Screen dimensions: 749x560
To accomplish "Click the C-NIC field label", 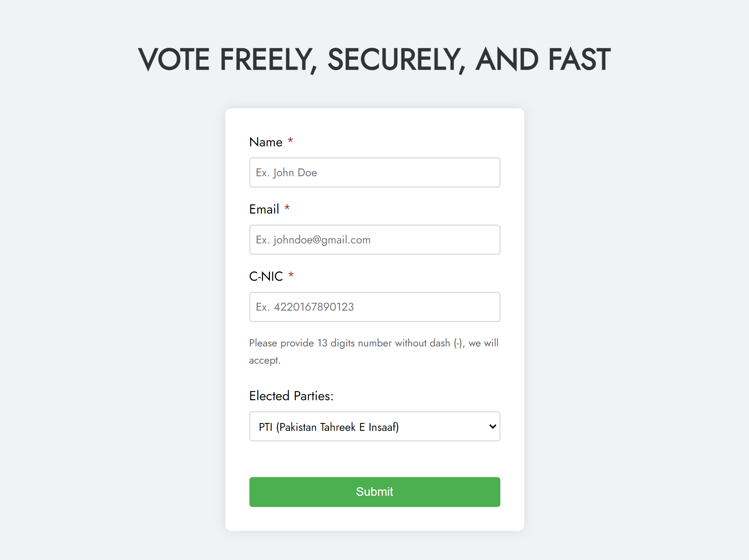I will (x=266, y=276).
